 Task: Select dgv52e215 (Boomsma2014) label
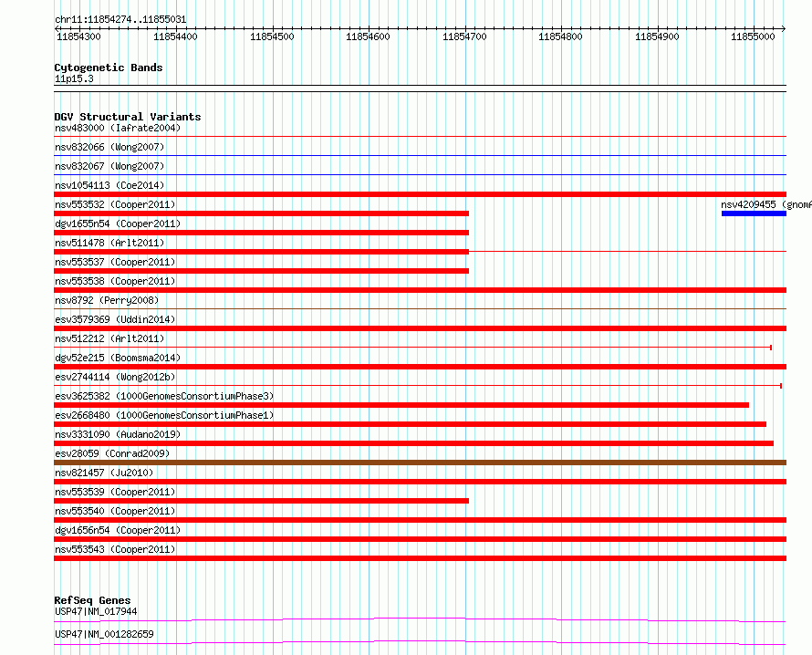click(118, 358)
